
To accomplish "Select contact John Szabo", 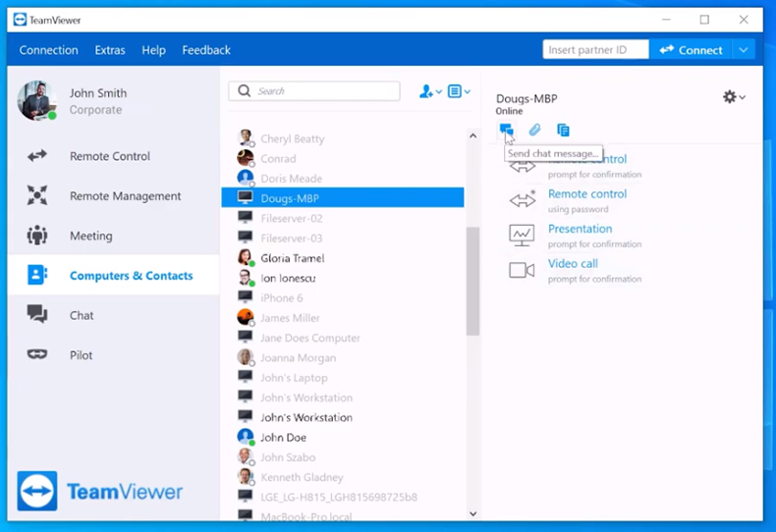I will [343, 457].
